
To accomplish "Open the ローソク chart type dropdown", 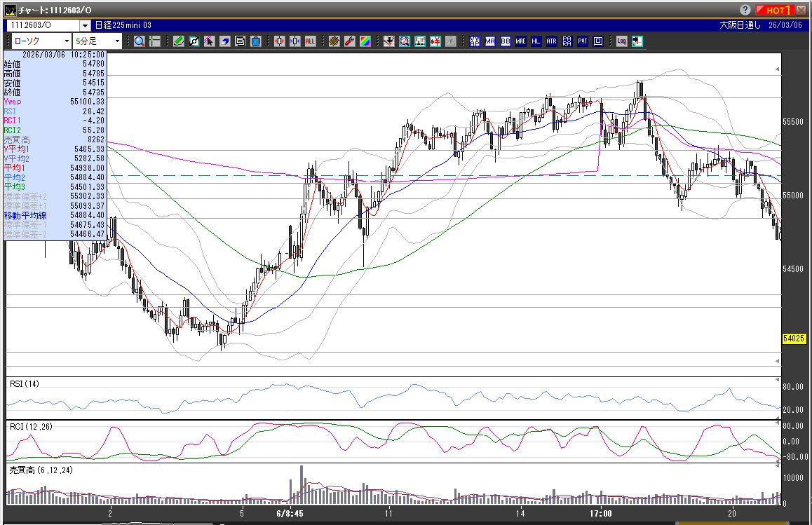I will tap(66, 41).
